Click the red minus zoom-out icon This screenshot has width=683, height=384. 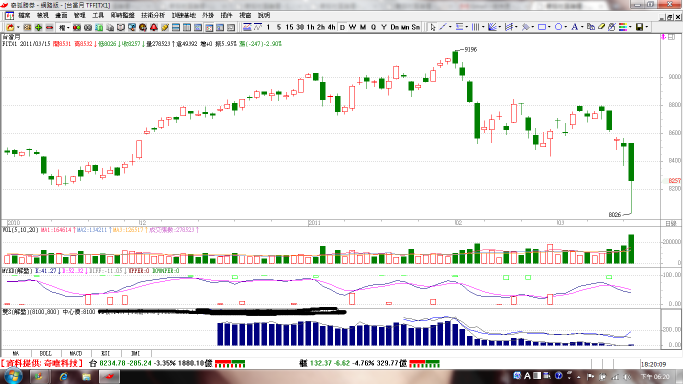[x=49, y=27]
